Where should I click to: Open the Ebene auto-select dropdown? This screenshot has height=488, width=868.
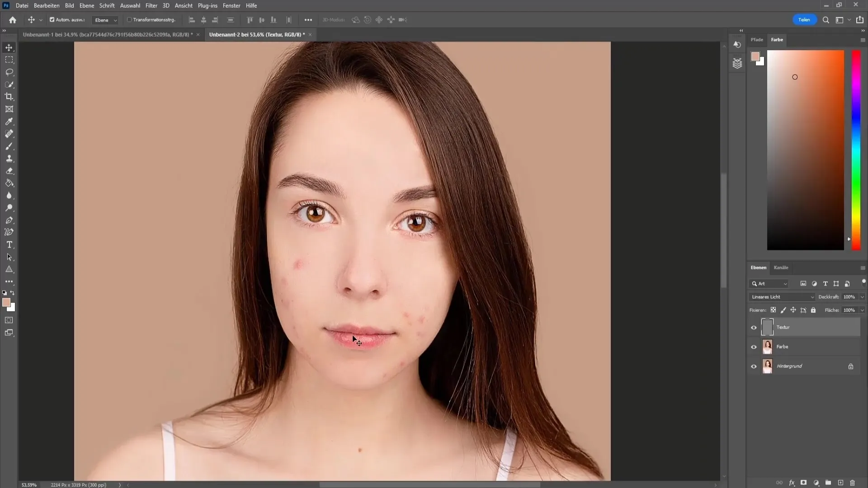coord(105,20)
